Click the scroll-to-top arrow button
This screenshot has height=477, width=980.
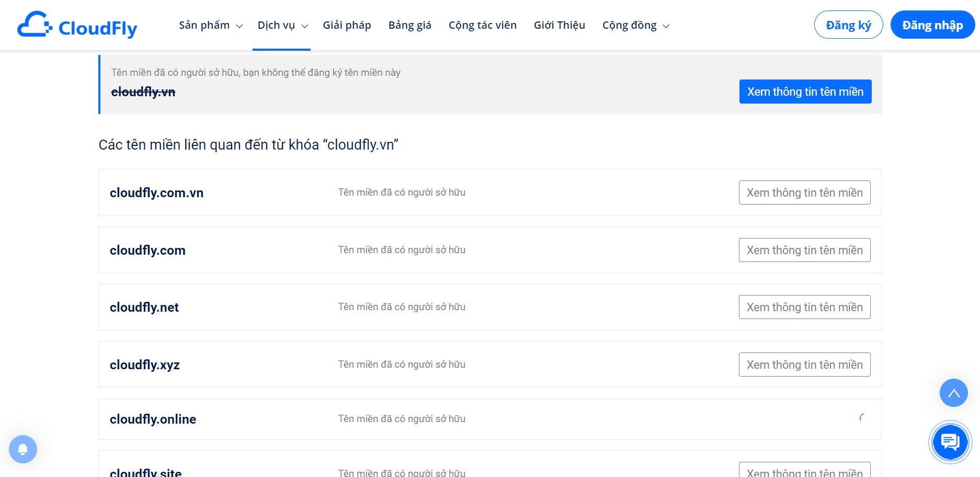[954, 393]
